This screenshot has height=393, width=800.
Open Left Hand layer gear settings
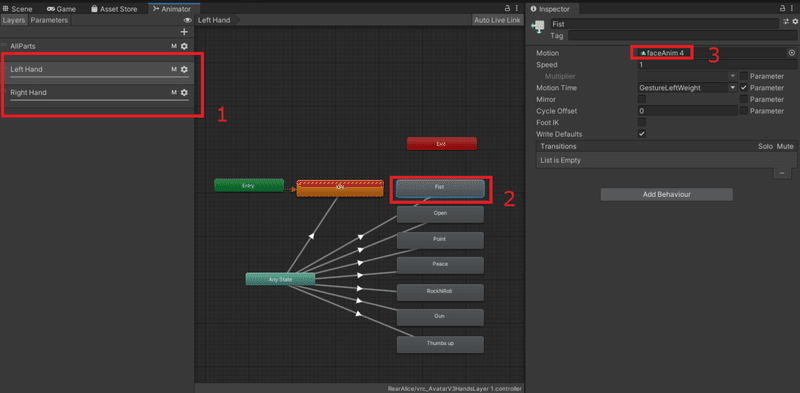(x=184, y=69)
